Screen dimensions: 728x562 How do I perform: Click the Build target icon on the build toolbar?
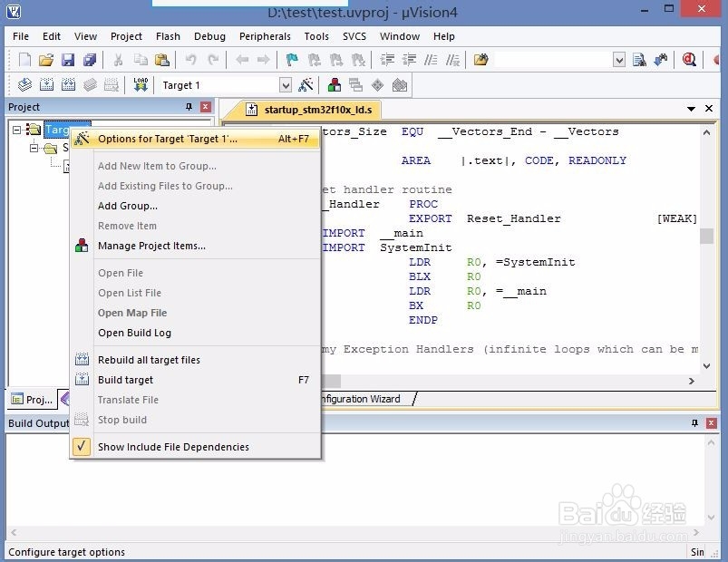[x=46, y=85]
